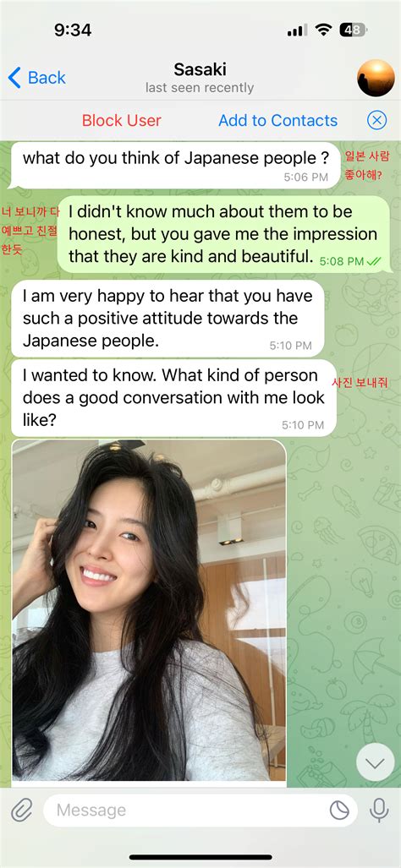Image resolution: width=401 pixels, height=868 pixels.
Task: Select Block User
Action: click(121, 120)
